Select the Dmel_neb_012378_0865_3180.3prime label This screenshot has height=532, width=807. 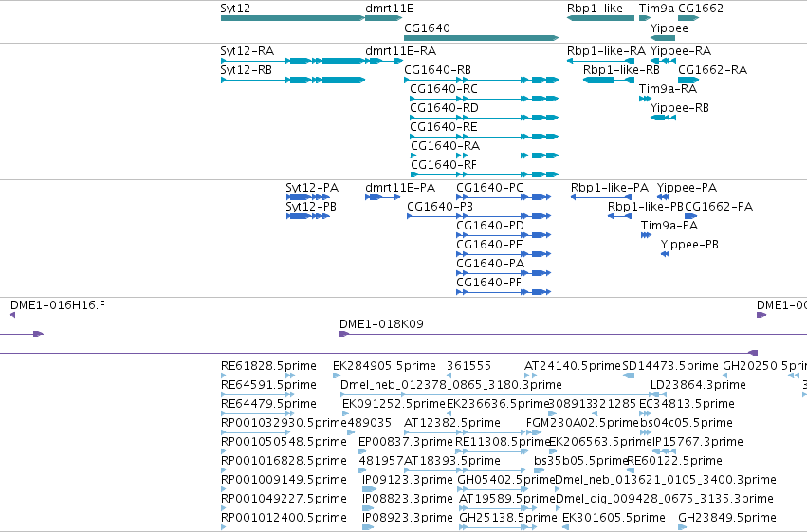(451, 385)
